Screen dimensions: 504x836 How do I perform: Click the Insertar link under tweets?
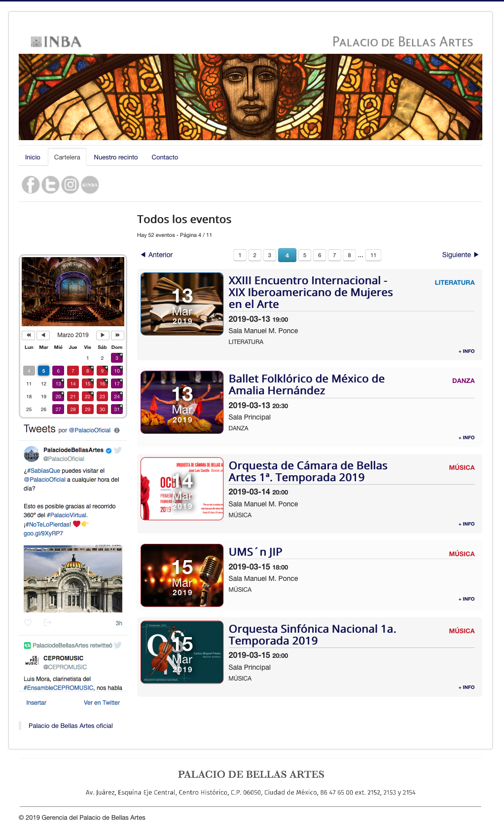point(36,703)
